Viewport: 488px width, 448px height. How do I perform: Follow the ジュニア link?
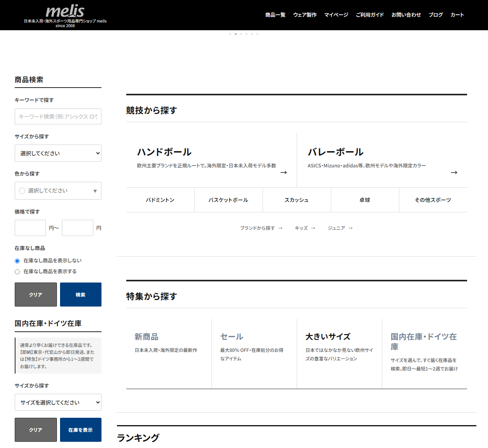click(340, 228)
